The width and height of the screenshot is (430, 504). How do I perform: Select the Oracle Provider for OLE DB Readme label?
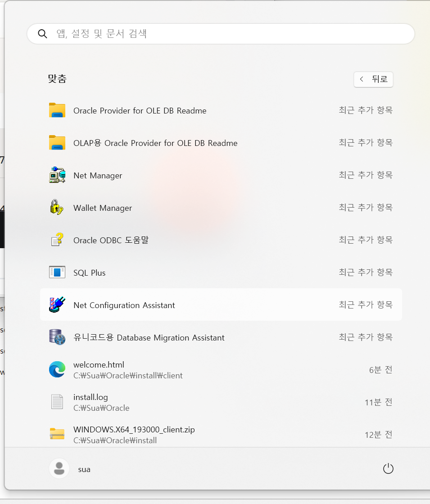click(140, 110)
